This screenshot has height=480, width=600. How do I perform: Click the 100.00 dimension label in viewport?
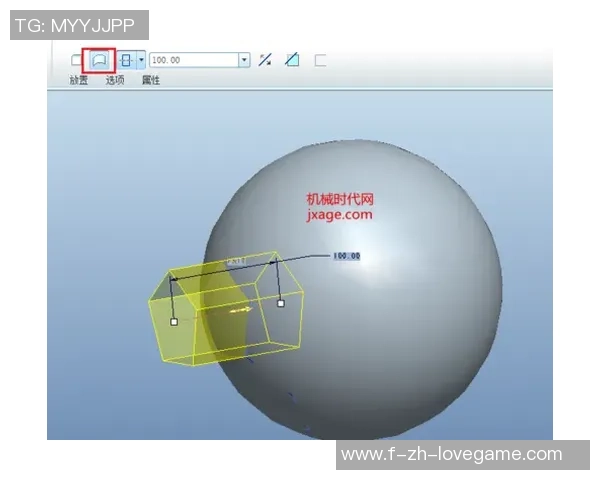coord(346,256)
